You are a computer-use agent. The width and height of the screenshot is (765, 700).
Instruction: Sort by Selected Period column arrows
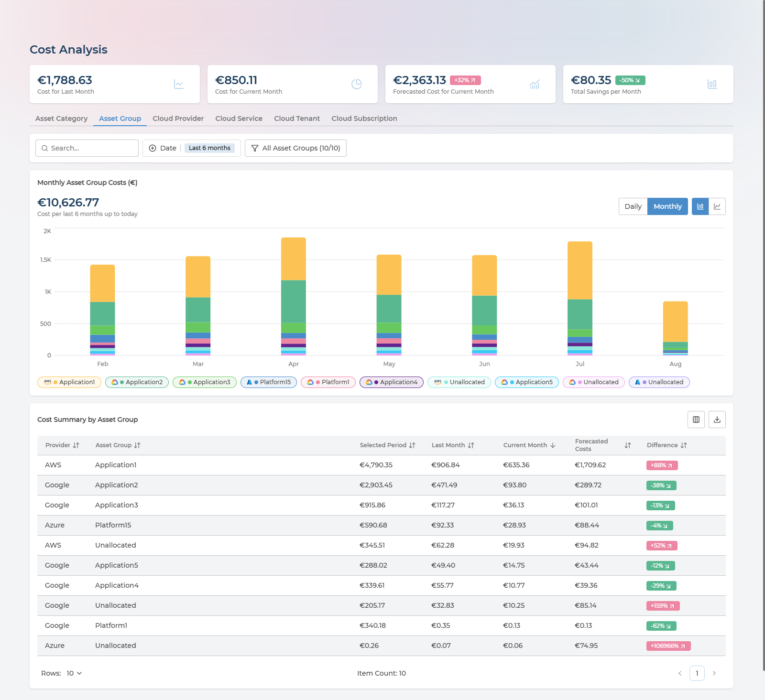point(412,445)
